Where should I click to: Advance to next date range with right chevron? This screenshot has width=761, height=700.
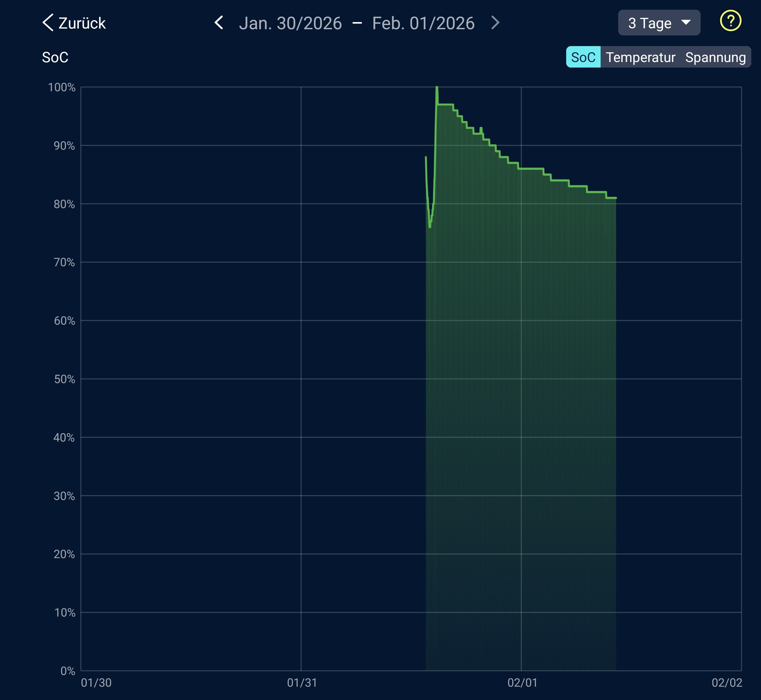495,23
